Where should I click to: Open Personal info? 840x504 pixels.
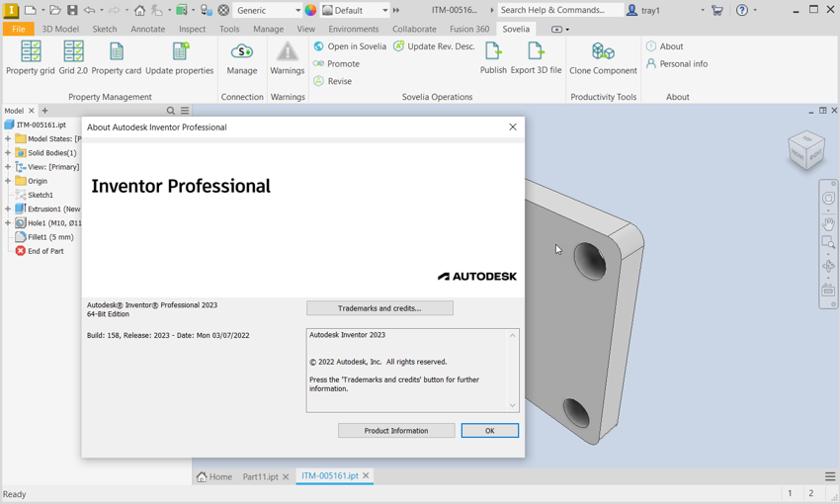click(x=677, y=63)
